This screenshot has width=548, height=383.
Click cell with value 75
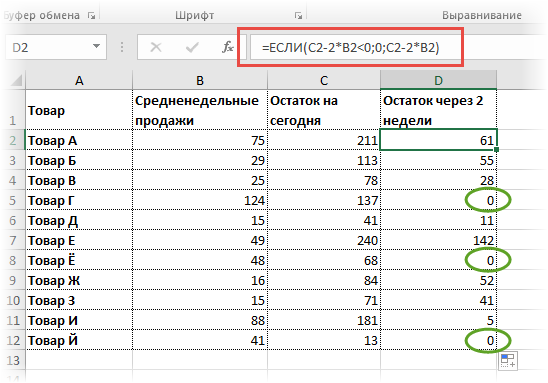[200, 140]
